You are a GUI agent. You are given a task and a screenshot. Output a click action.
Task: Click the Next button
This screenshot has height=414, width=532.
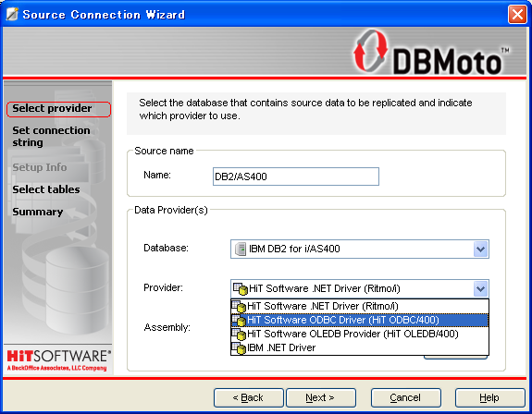[321, 397]
